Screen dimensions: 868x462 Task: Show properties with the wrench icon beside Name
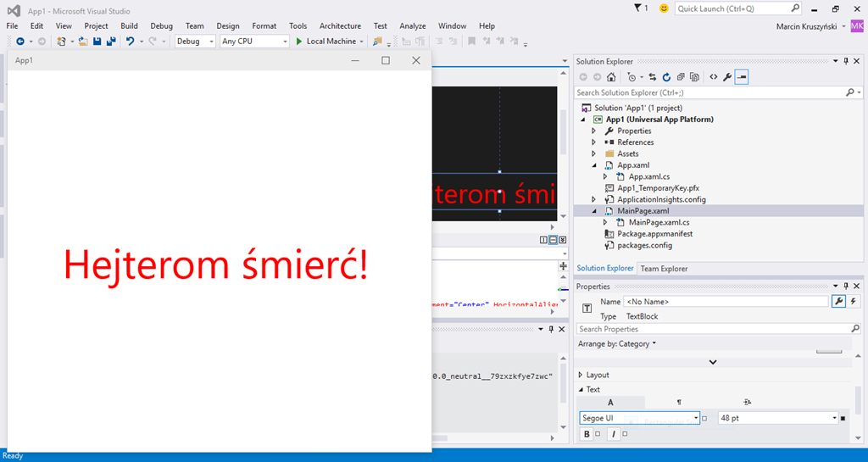pyautogui.click(x=838, y=302)
